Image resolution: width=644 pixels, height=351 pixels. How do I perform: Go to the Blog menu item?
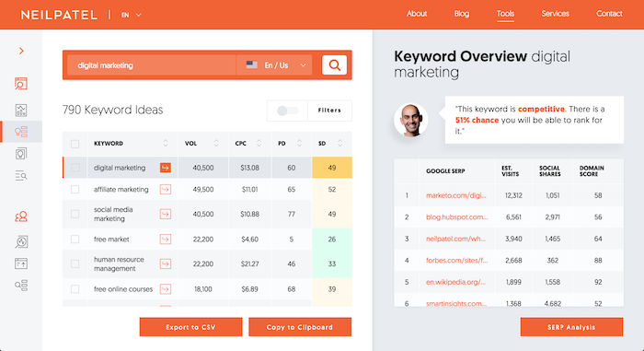461,14
